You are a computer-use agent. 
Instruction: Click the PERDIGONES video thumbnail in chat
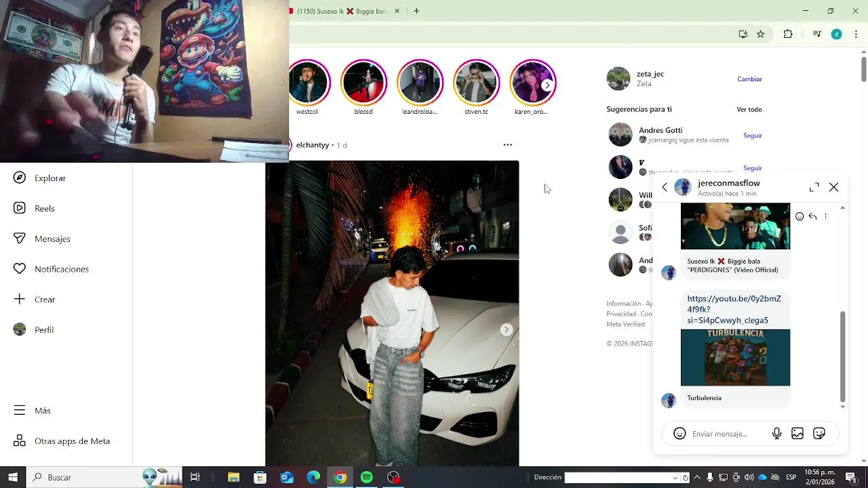pos(735,226)
